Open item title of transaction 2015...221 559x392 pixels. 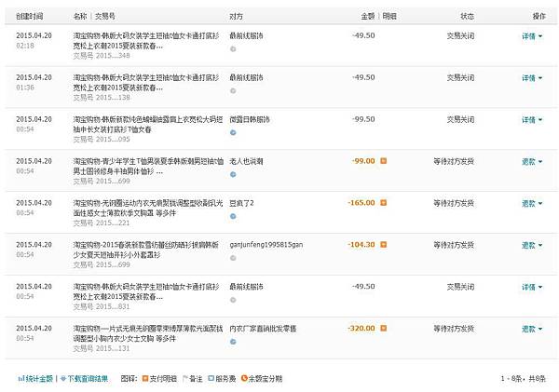click(x=148, y=208)
